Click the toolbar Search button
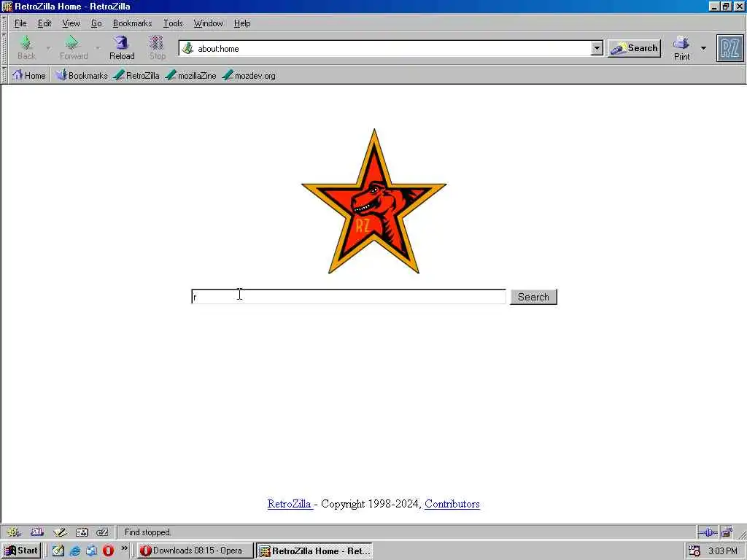This screenshot has width=747, height=560. pyautogui.click(x=634, y=48)
